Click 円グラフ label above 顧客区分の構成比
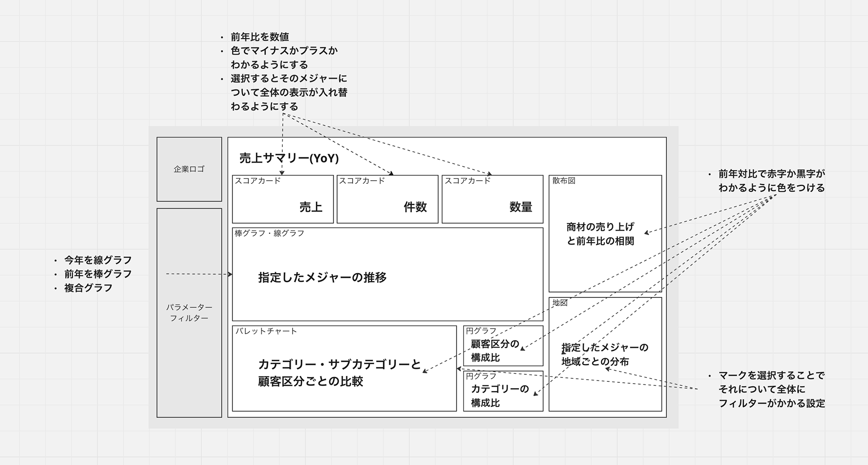 pos(481,330)
